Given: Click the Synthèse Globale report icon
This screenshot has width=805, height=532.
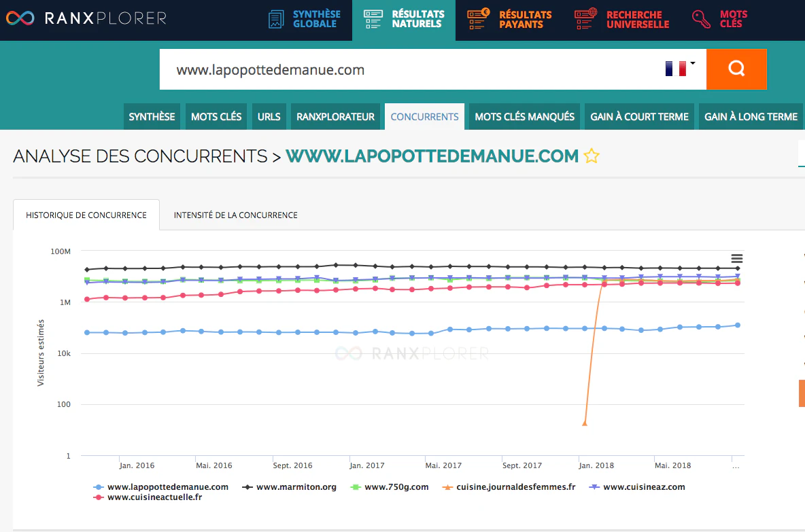Looking at the screenshot, I should point(276,19).
